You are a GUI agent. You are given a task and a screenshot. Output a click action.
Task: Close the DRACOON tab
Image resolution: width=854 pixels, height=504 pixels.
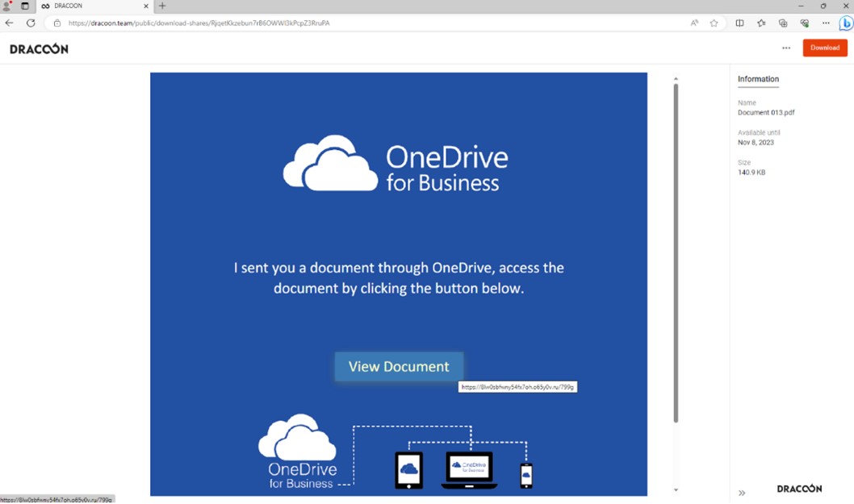coord(146,6)
